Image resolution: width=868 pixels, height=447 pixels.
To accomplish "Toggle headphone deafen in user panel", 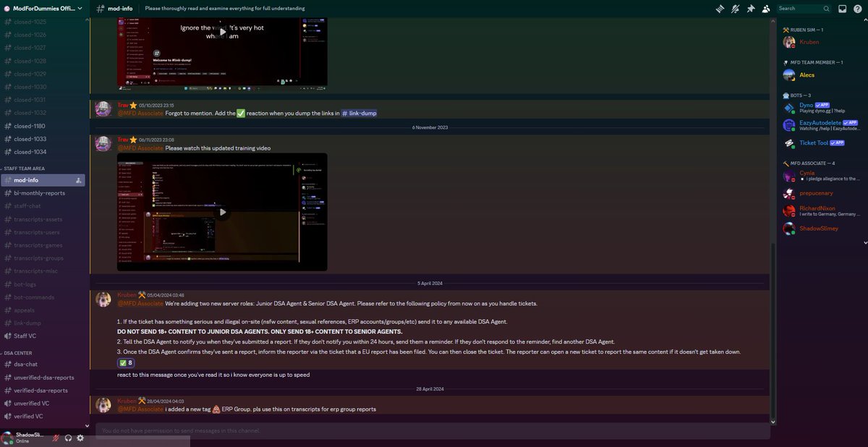I will (x=68, y=438).
